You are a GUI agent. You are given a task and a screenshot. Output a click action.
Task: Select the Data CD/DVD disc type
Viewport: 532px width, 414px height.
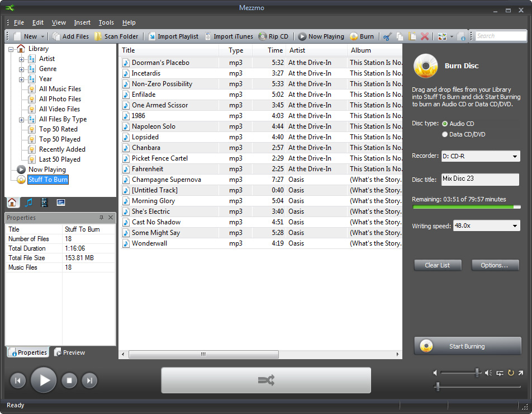(445, 134)
